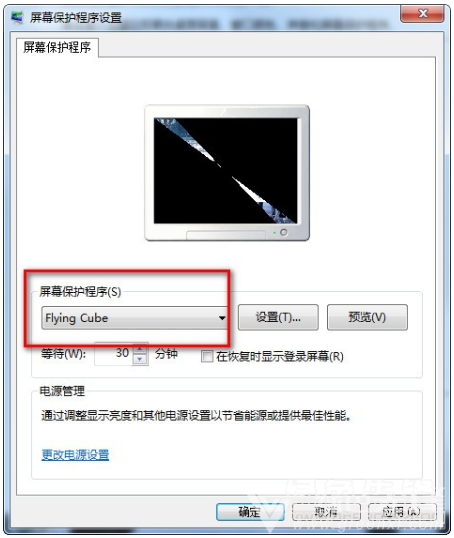Expand the dropdown arrow next to Flying Cube
The image size is (454, 538).
(x=222, y=318)
